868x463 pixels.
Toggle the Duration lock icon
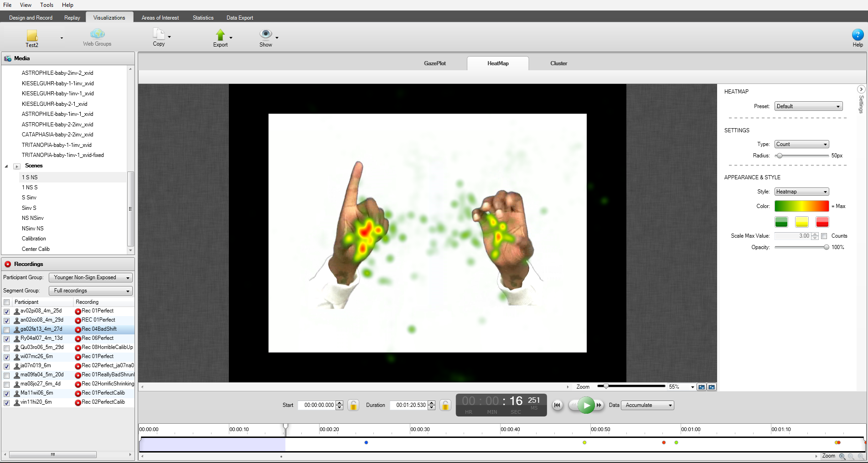tap(445, 405)
